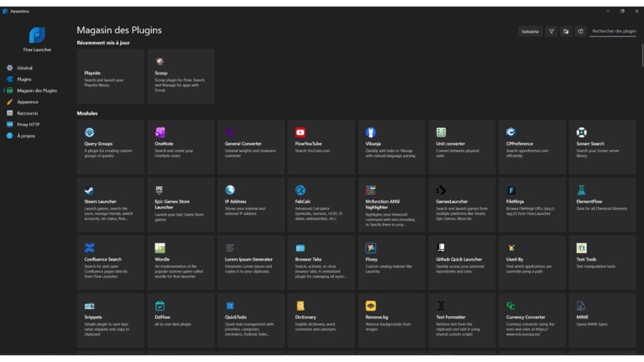Click the DdFlow calendar icon

(x=160, y=306)
